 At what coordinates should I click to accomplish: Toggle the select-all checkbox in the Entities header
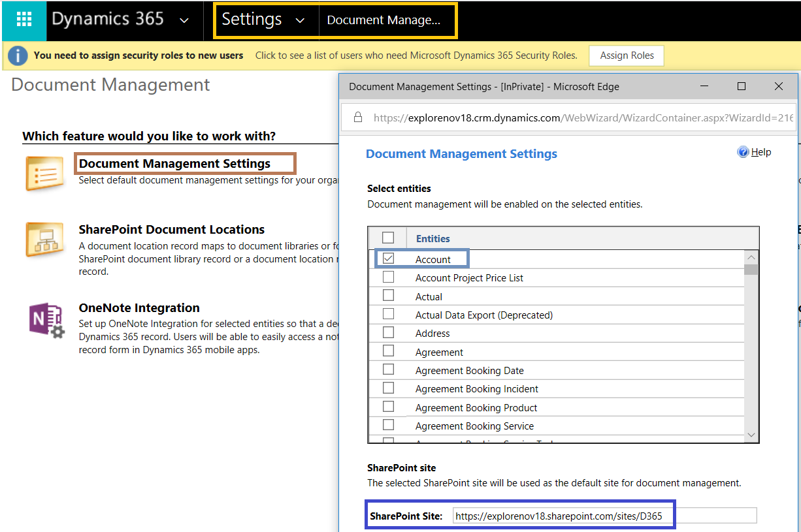tap(389, 238)
